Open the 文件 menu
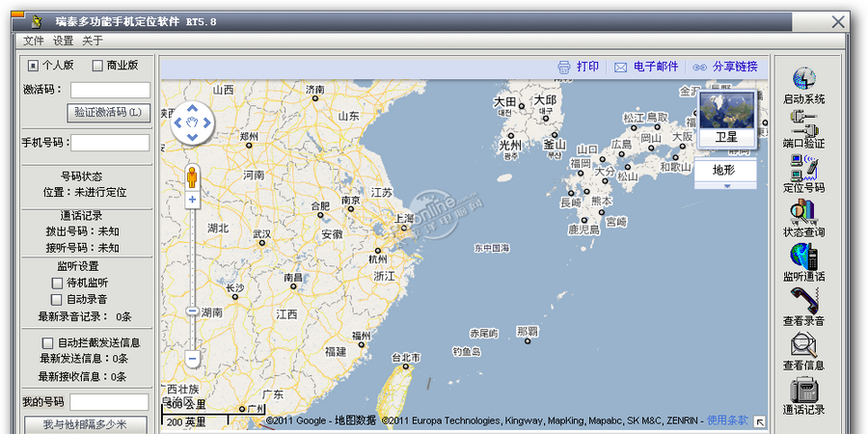 pyautogui.click(x=33, y=41)
